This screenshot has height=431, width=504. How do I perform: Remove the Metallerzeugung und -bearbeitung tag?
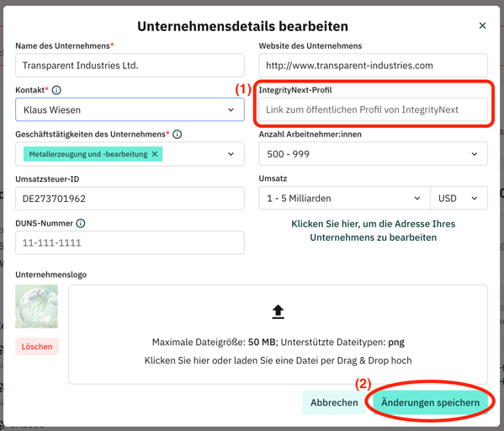[x=155, y=154]
